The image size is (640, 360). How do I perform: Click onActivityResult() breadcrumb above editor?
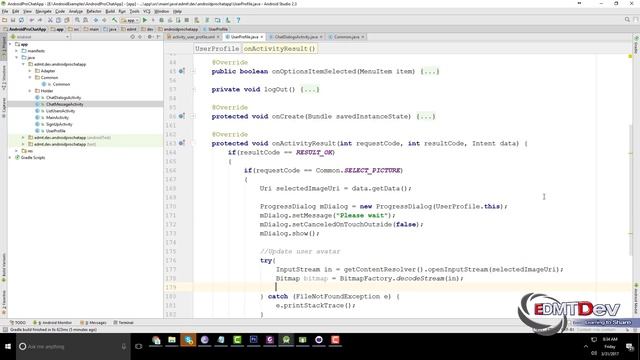point(279,49)
